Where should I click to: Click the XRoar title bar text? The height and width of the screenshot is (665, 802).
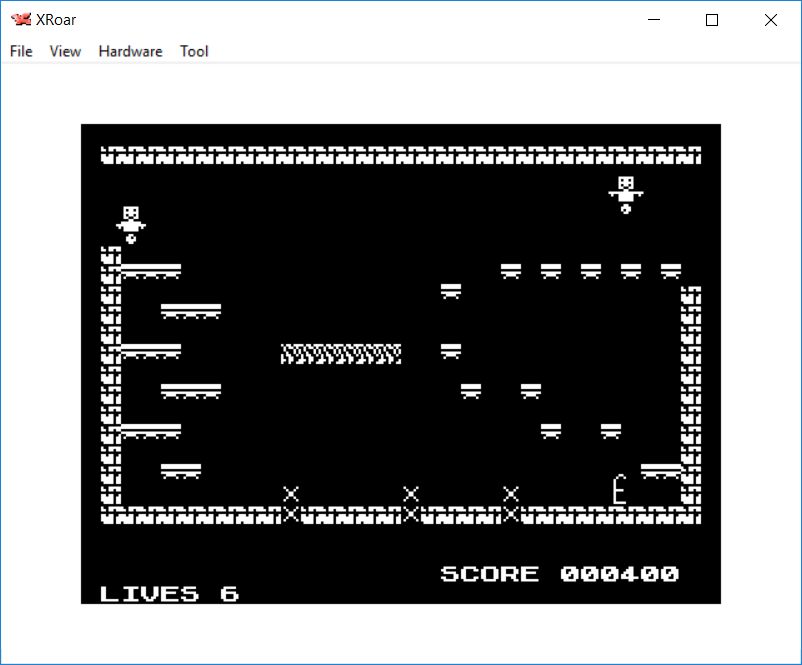coord(57,20)
